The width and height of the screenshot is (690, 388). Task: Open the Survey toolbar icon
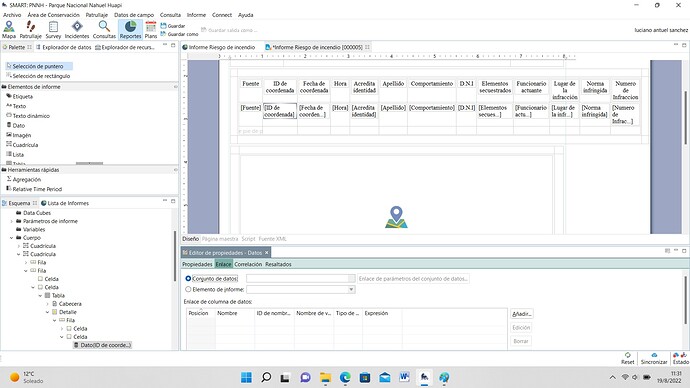(x=53, y=29)
